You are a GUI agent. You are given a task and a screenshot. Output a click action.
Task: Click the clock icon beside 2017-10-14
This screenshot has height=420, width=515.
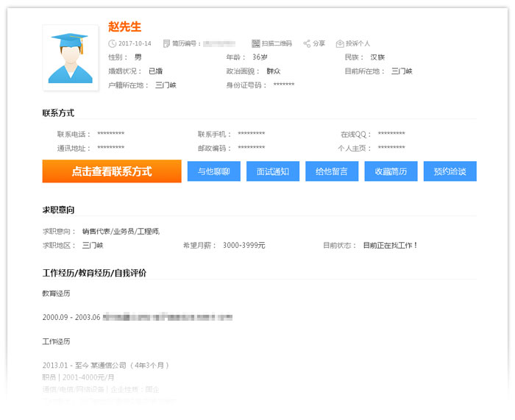113,43
